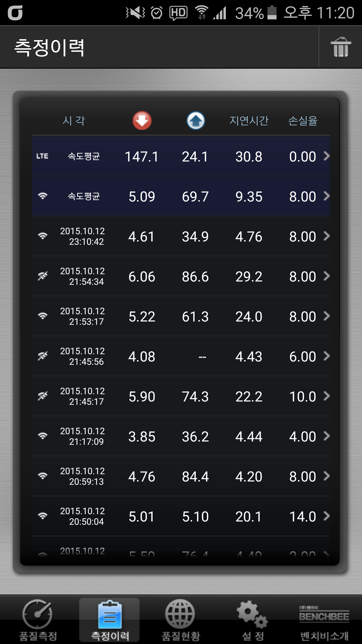Expand 23:10:42 measurement chevron

click(x=327, y=236)
